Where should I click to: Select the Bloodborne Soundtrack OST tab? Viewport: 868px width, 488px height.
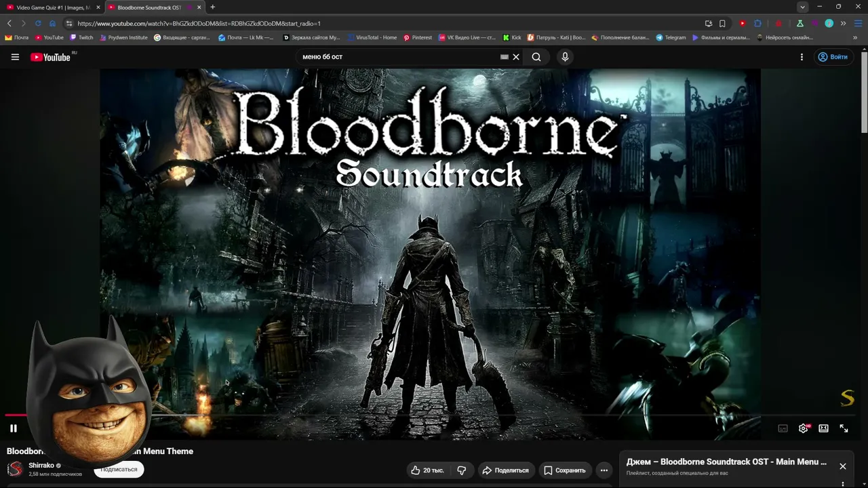149,7
